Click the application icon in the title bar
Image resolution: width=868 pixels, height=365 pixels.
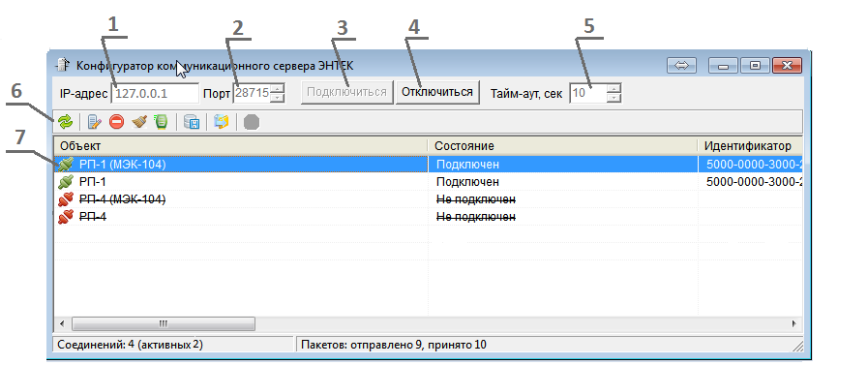point(63,66)
